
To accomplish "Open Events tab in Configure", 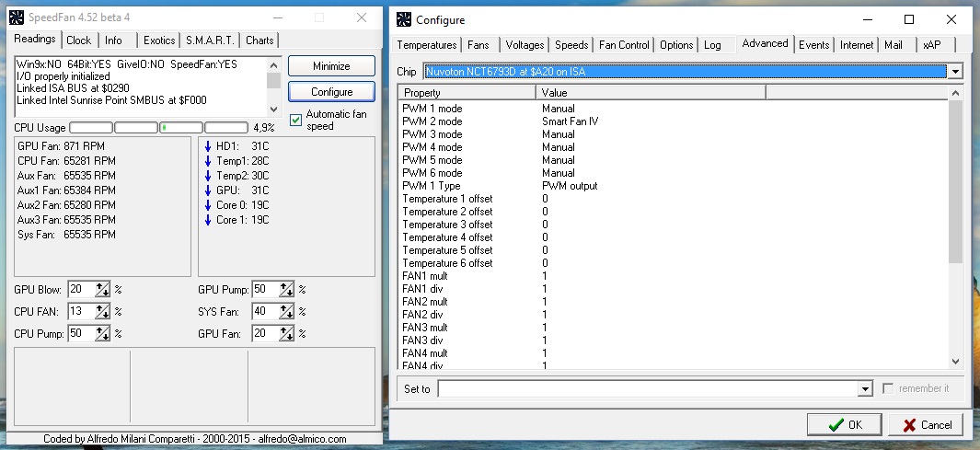I will click(813, 45).
